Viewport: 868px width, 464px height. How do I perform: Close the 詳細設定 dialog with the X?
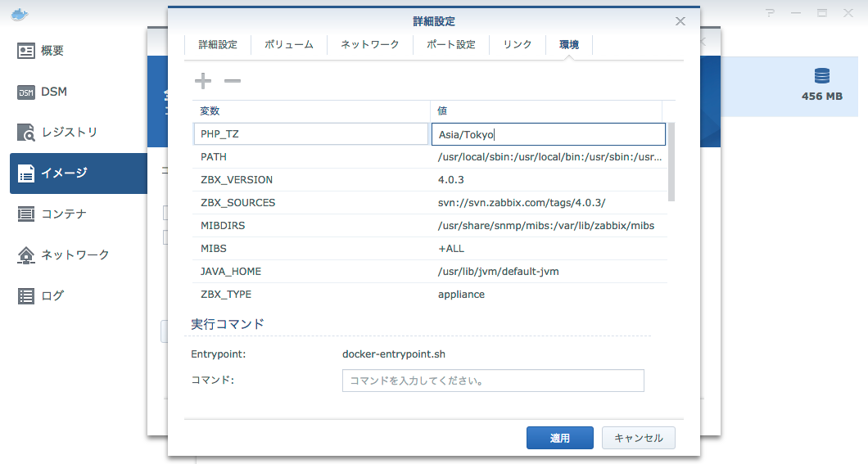tap(680, 21)
